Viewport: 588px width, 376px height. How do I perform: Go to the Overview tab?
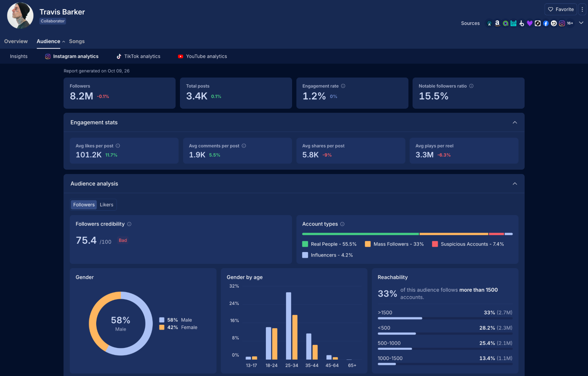click(16, 41)
